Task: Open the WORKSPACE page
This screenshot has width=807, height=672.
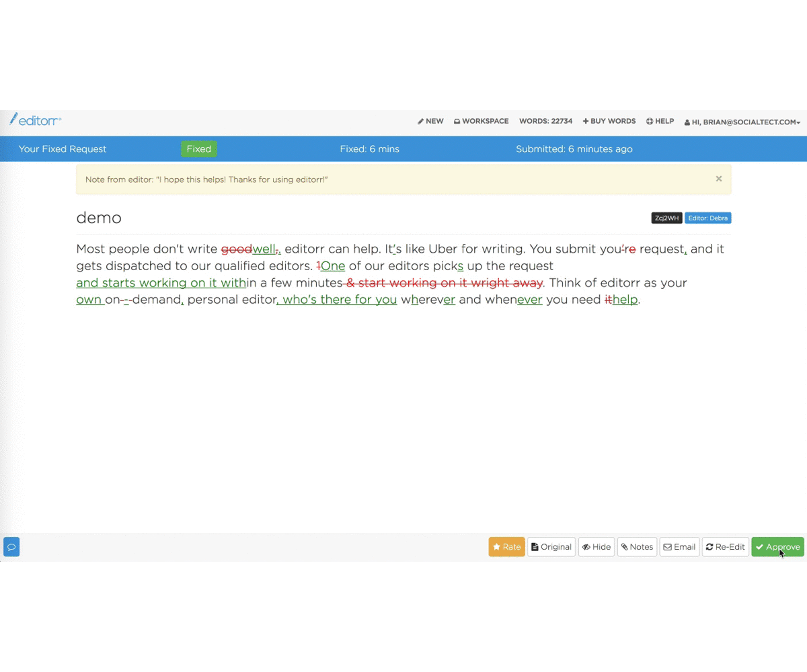Action: click(x=481, y=122)
